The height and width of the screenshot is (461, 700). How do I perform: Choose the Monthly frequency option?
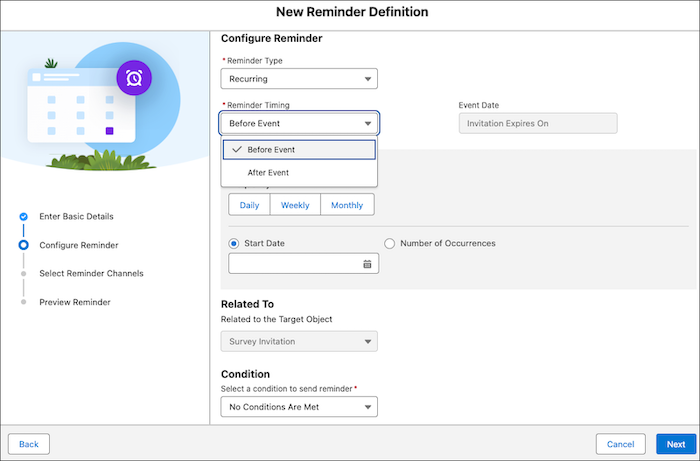347,204
